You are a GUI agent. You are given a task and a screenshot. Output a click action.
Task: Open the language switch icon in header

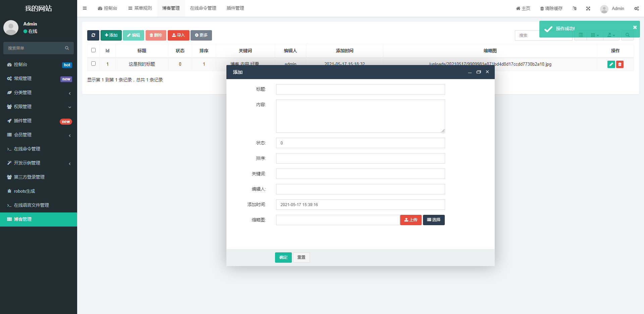coord(575,8)
